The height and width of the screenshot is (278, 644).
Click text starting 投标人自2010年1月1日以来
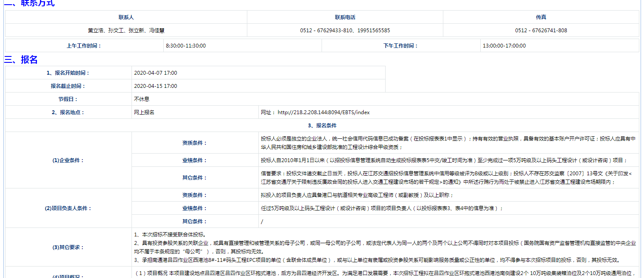444,160
